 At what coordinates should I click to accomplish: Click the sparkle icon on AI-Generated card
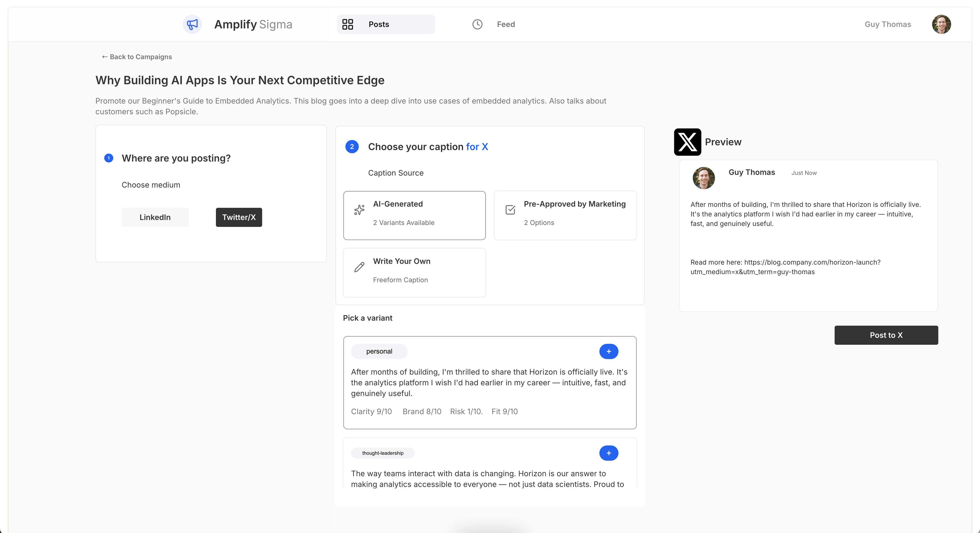[x=359, y=210]
